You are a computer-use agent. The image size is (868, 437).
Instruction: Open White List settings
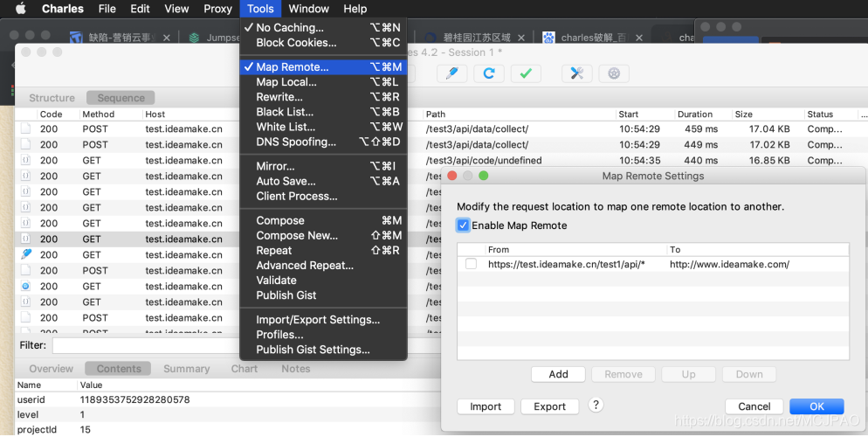[323, 126]
